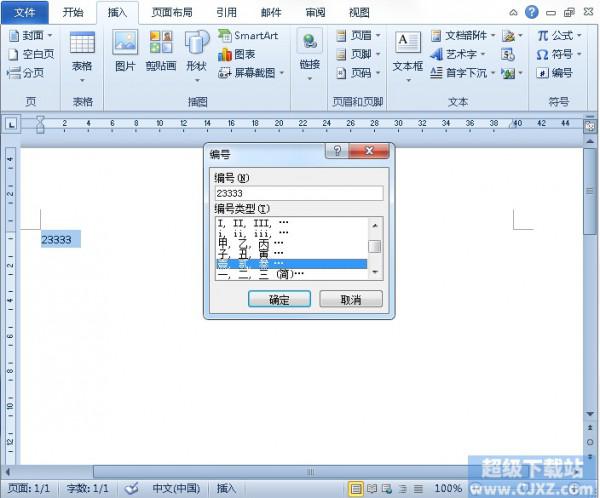The height and width of the screenshot is (498, 600).
Task: Change the tab stop type selector
Action: click(11, 124)
